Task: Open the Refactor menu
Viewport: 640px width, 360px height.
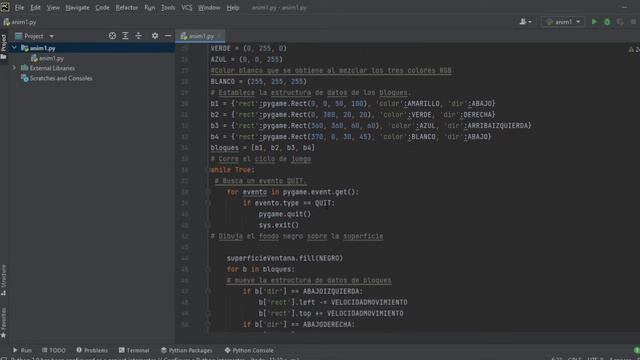Action: [127, 8]
